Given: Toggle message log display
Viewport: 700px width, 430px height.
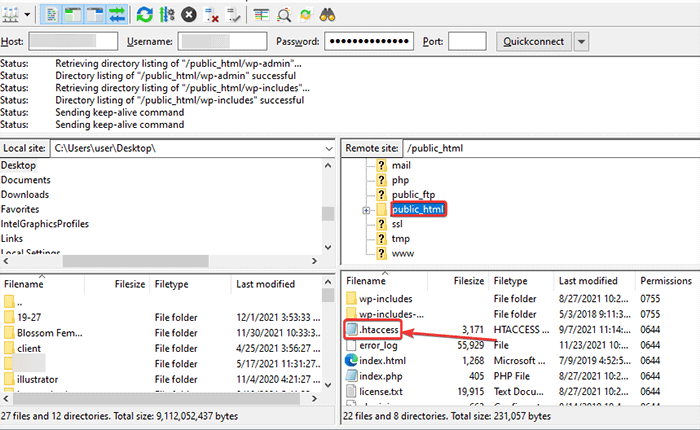Looking at the screenshot, I should pyautogui.click(x=53, y=14).
